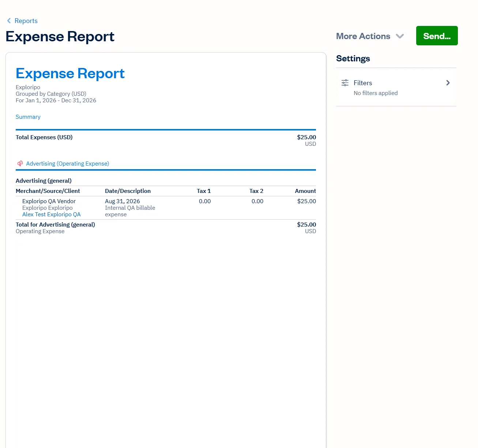Open client Alex Test Exploripo QA
Image resolution: width=478 pixels, height=448 pixels.
tap(52, 214)
